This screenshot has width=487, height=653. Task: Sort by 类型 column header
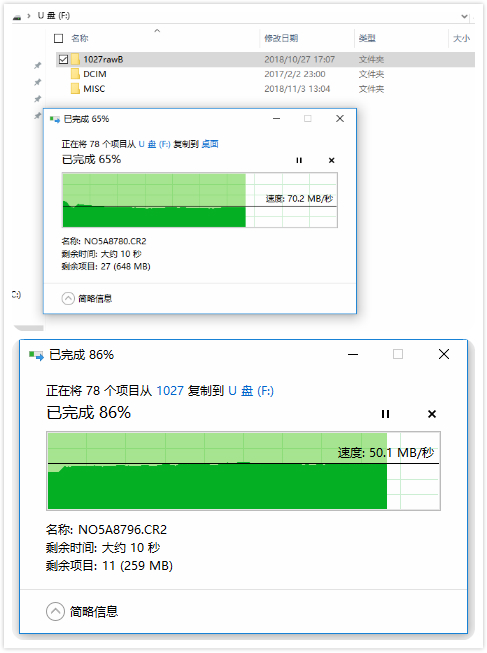[x=367, y=38]
